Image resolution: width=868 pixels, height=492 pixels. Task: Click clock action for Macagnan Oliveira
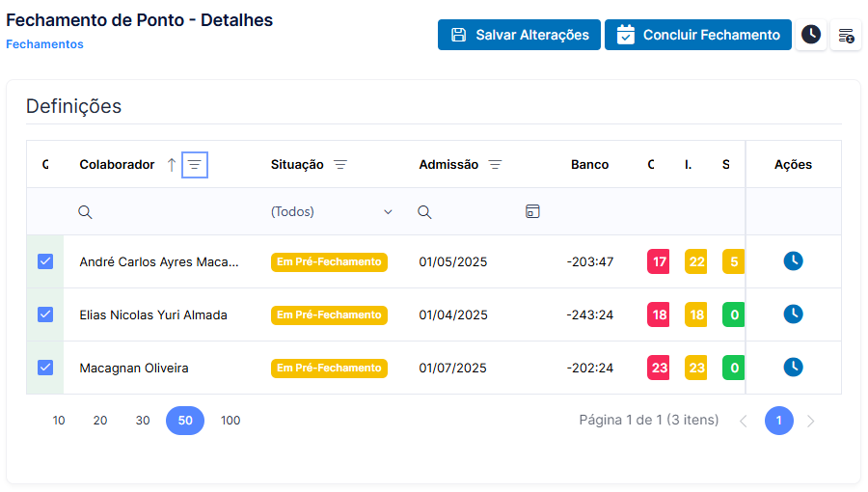click(x=793, y=368)
